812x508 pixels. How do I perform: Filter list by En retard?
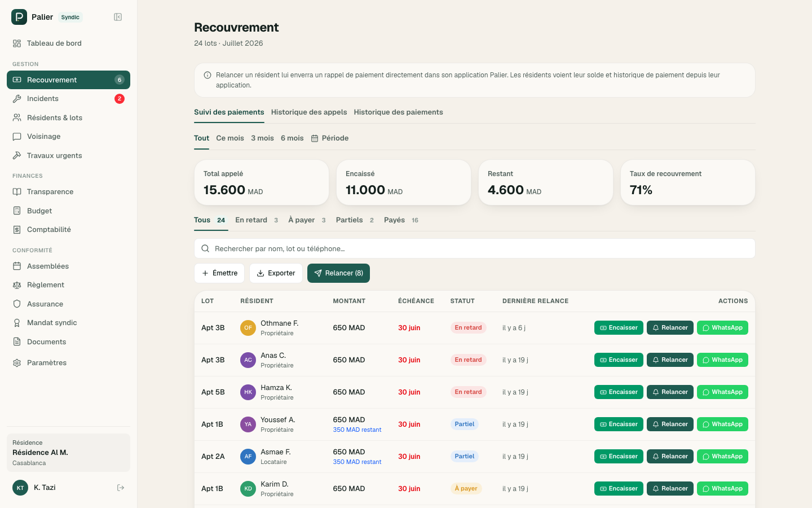click(257, 220)
